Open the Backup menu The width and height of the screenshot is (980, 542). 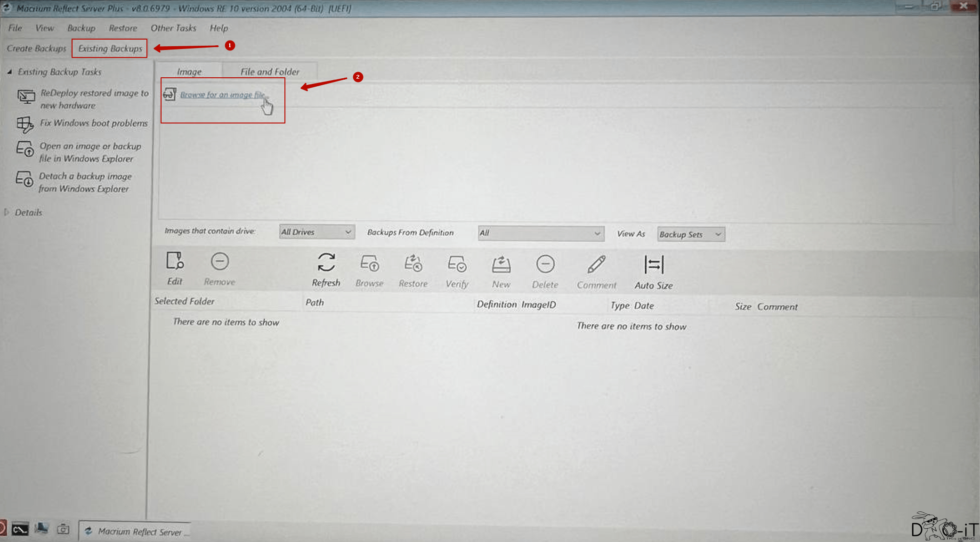click(81, 28)
